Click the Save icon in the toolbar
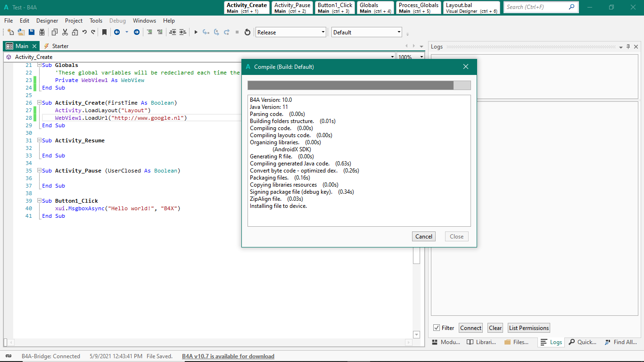This screenshot has width=644, height=362. [x=32, y=32]
